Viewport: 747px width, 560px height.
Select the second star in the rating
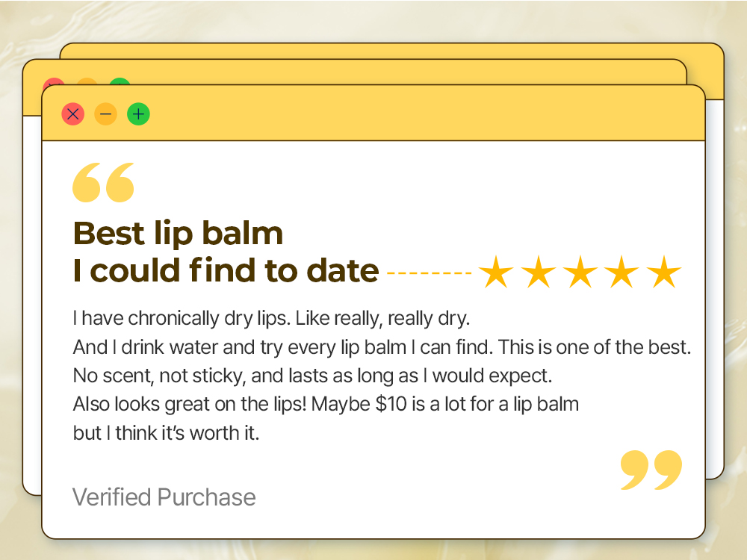[x=536, y=273]
